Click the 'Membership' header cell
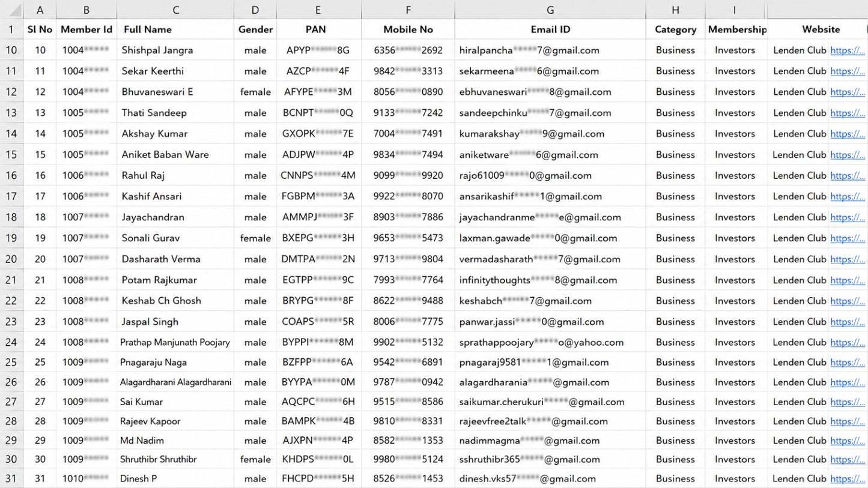Image resolution: width=868 pixels, height=488 pixels. (736, 29)
